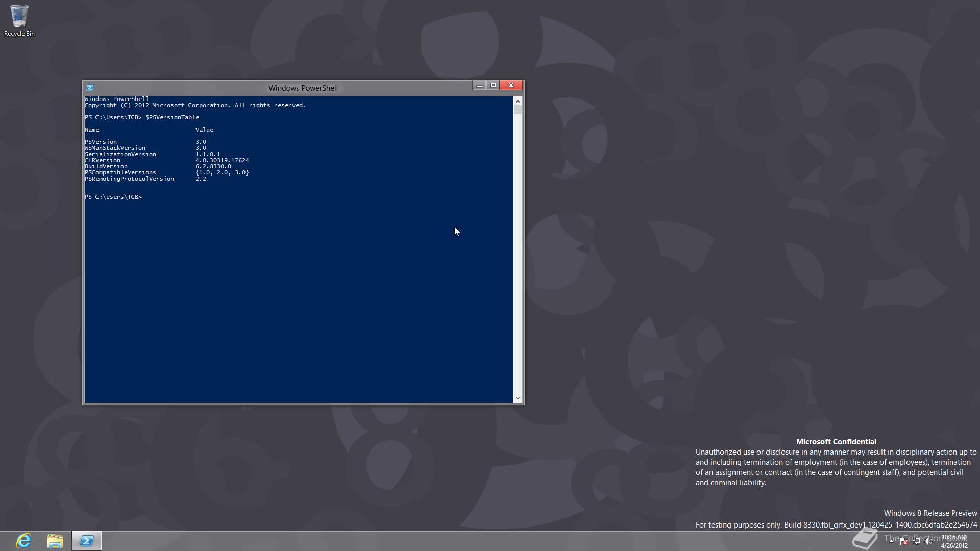The width and height of the screenshot is (980, 551).
Task: Click the PowerShell scrollbar up arrow
Action: click(x=518, y=101)
